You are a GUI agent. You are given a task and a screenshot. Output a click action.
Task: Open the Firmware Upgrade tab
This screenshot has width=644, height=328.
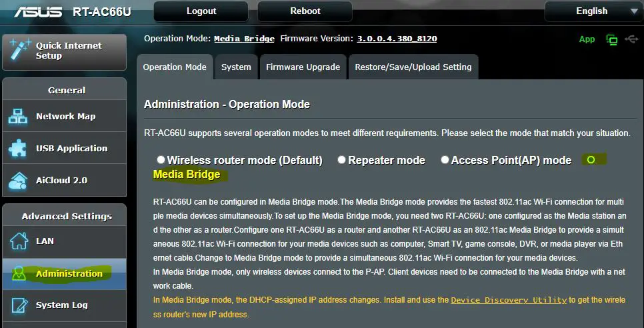click(303, 67)
